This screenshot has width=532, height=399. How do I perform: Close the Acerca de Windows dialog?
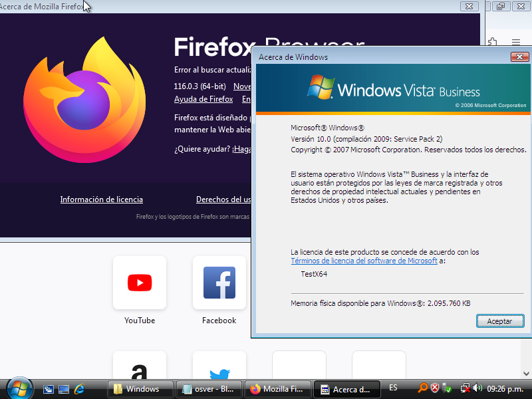519,57
